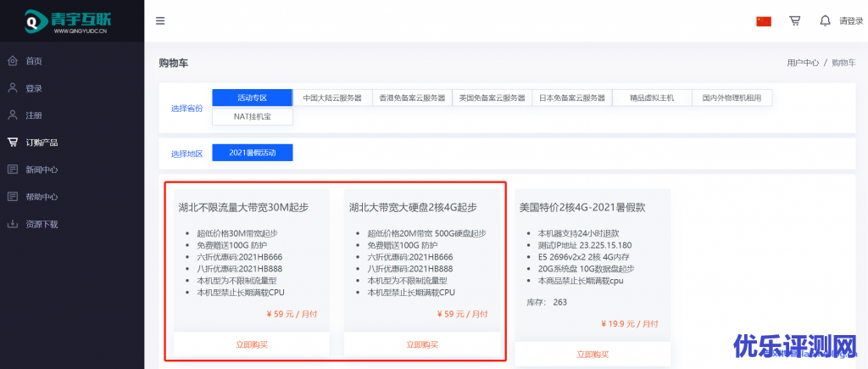Click 立即购买 for 湖北不限流量大带宽30M

251,344
